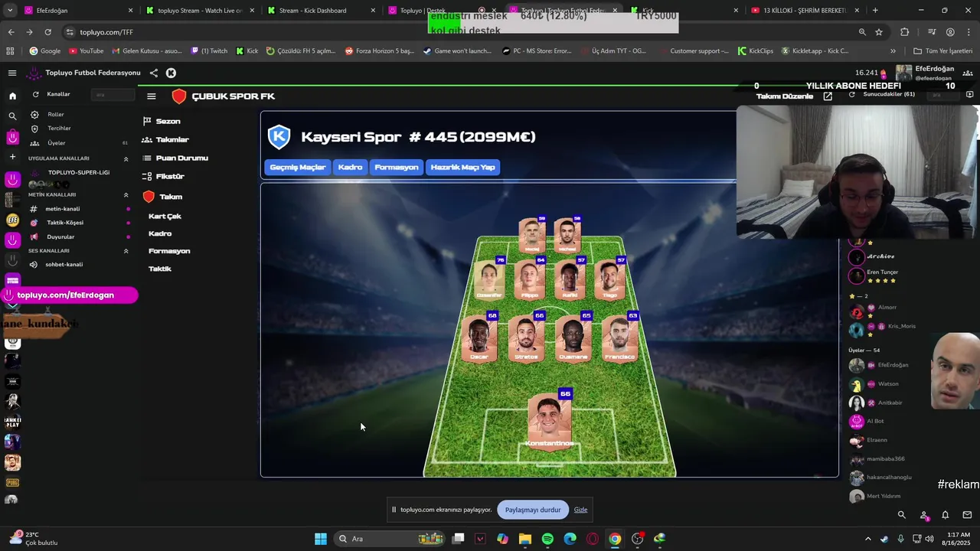Collapse the METİN KANALLARI section

(126, 195)
